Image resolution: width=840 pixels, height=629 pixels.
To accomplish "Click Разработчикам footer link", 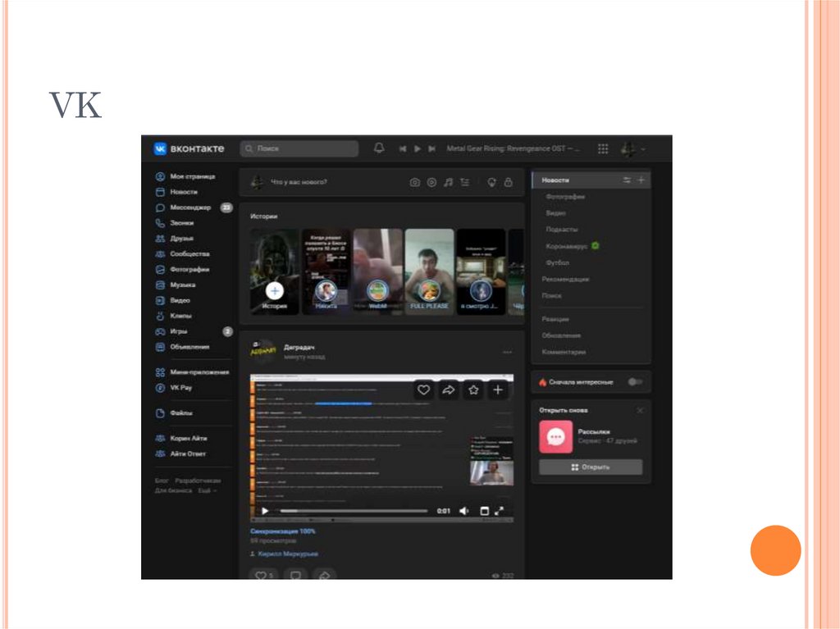I will coord(198,481).
